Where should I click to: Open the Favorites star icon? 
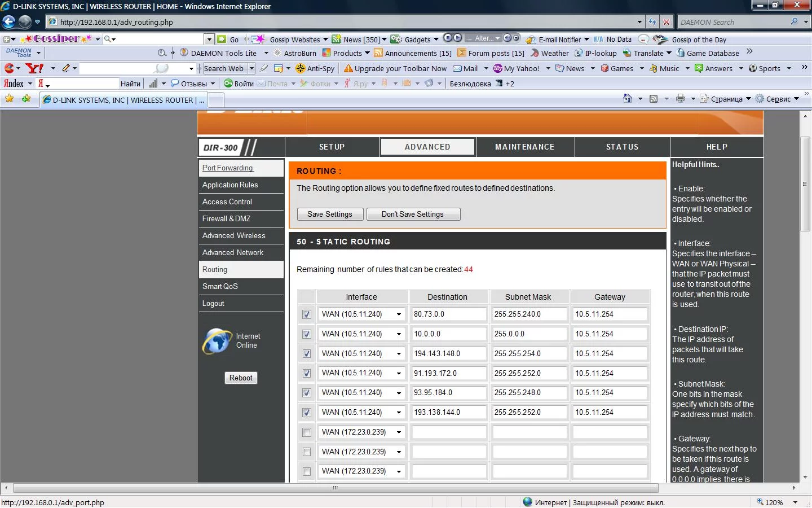coord(9,99)
